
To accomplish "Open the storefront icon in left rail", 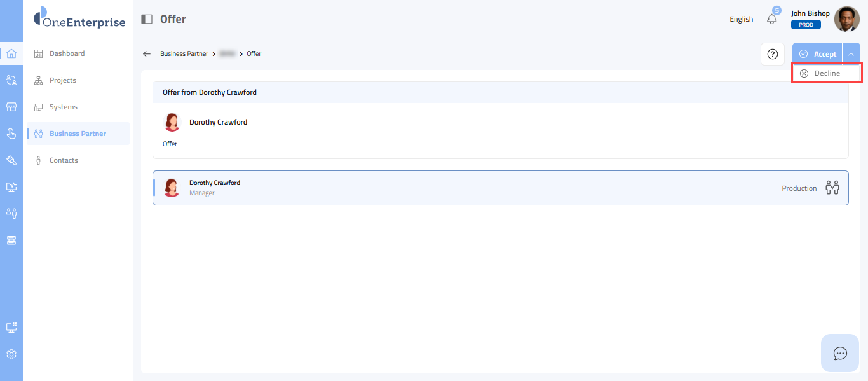I will [x=11, y=107].
